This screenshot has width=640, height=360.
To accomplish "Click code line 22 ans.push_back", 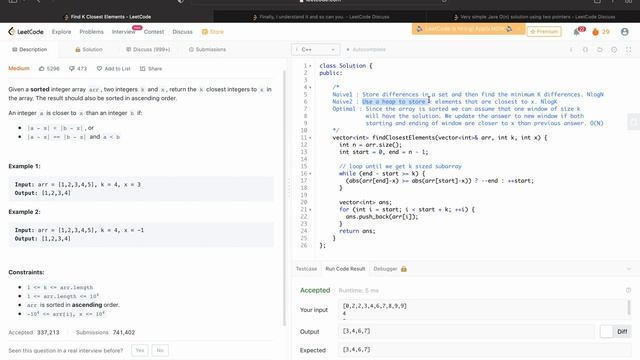I will pos(382,217).
